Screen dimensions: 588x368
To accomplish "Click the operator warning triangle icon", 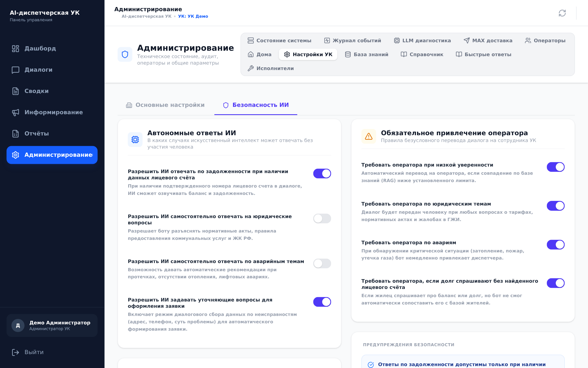I will click(369, 136).
